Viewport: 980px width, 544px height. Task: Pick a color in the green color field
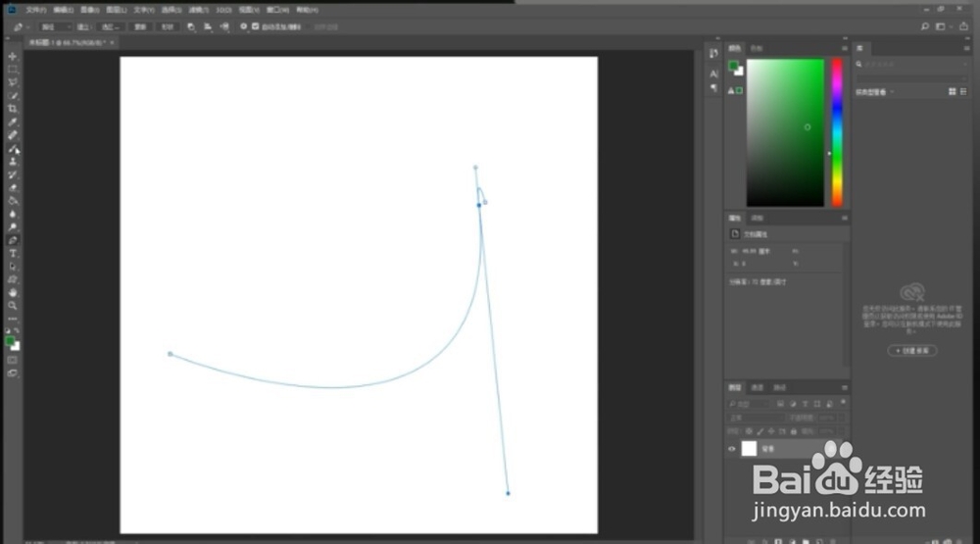tap(785, 132)
